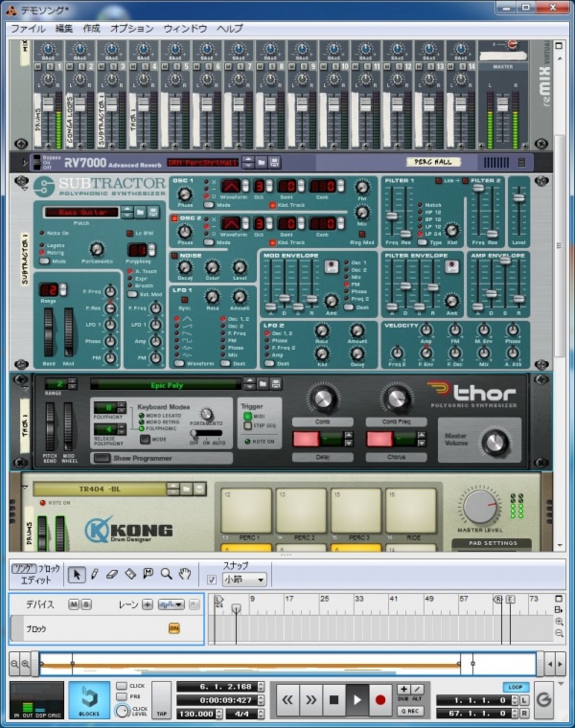The width and height of the screenshot is (575, 728).
Task: Open patch browser on Subtractor synth
Action: pyautogui.click(x=140, y=212)
